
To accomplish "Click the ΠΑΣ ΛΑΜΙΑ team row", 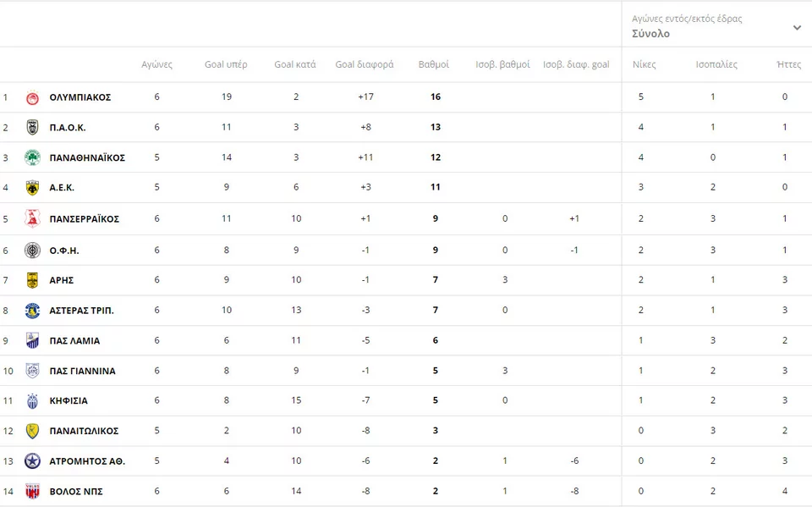I will click(x=406, y=340).
